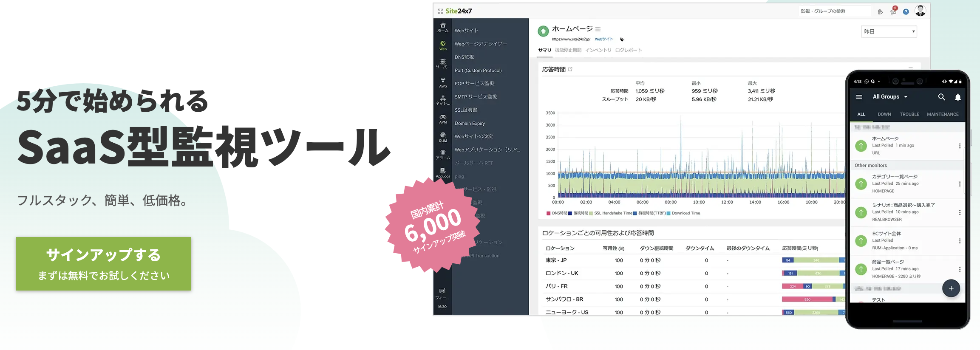Select Webサイトの改変 menu item

pos(474,136)
